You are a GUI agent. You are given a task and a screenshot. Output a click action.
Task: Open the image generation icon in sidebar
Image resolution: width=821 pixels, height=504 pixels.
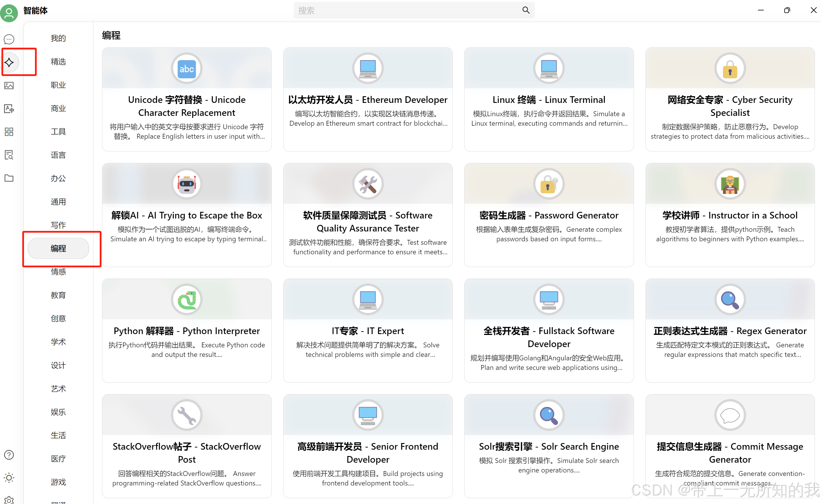(x=9, y=86)
